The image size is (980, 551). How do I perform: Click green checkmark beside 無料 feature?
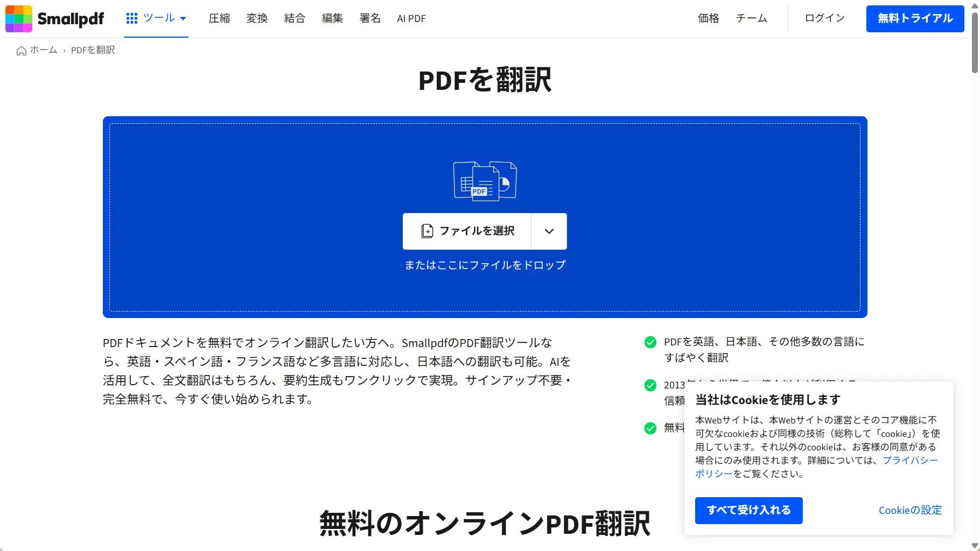click(x=650, y=428)
